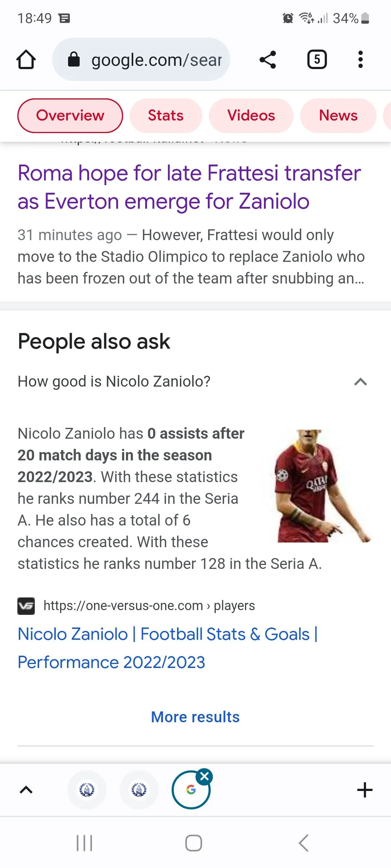Viewport: 391px width, 868px height.
Task: Expand the bottom tab group chevron
Action: [26, 790]
